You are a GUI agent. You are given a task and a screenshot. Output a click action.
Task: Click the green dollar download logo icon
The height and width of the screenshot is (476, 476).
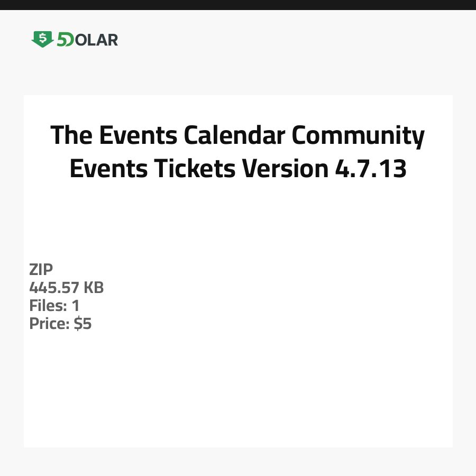[x=42, y=39]
